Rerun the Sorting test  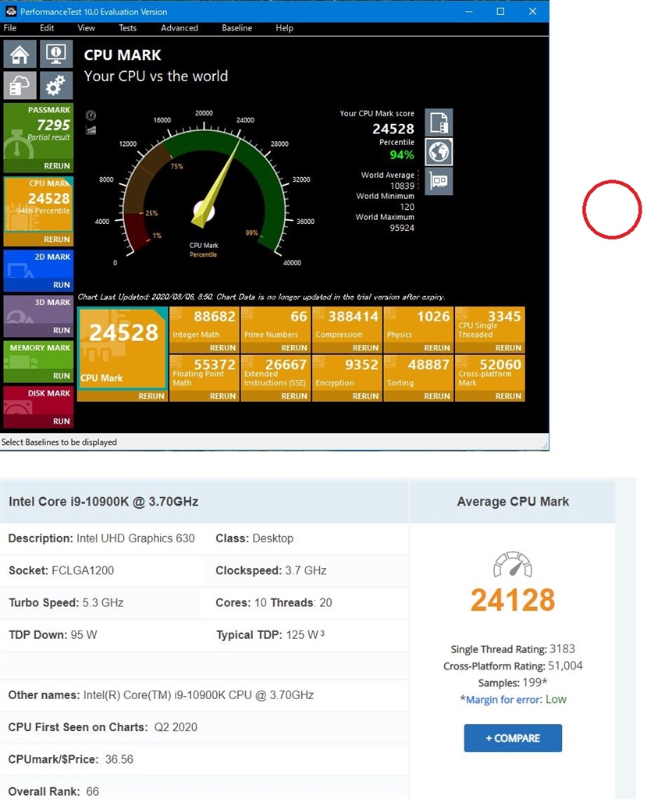pyautogui.click(x=437, y=396)
